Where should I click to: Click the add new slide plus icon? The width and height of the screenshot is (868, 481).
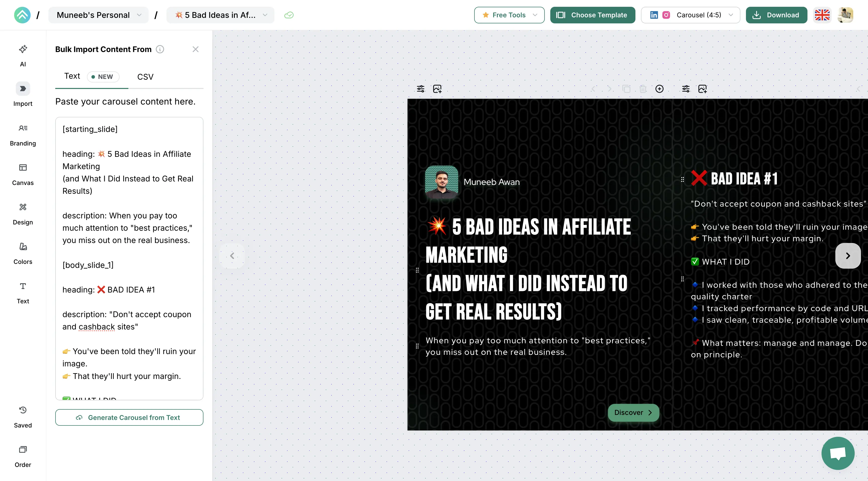[660, 89]
